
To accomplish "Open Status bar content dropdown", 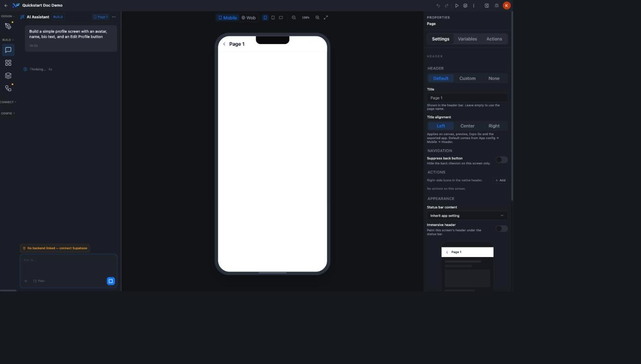I will 467,216.
